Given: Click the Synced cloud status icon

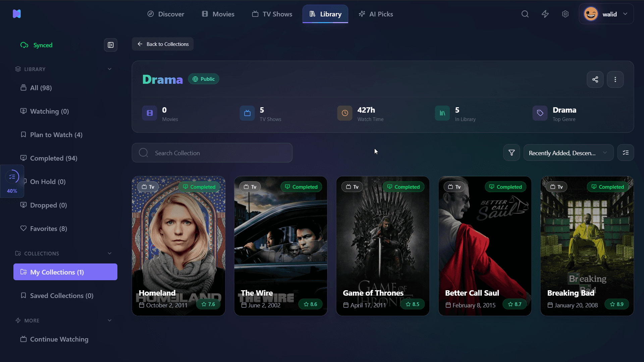Looking at the screenshot, I should (x=24, y=45).
